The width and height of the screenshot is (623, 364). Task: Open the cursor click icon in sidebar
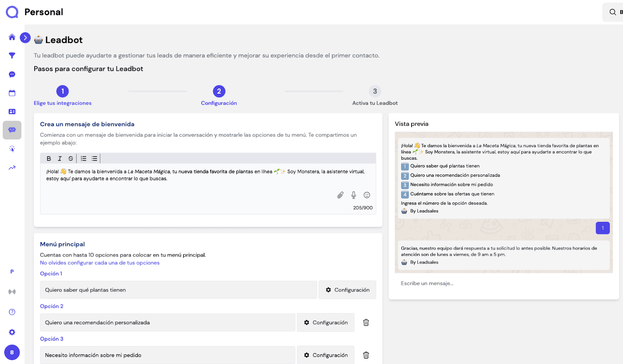click(12, 149)
